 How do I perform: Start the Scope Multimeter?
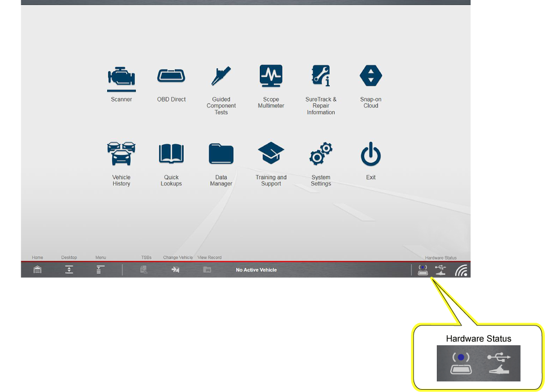[x=271, y=76]
